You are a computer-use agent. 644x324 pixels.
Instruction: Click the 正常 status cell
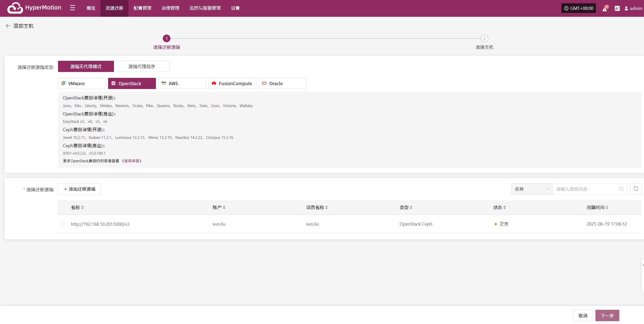point(501,224)
